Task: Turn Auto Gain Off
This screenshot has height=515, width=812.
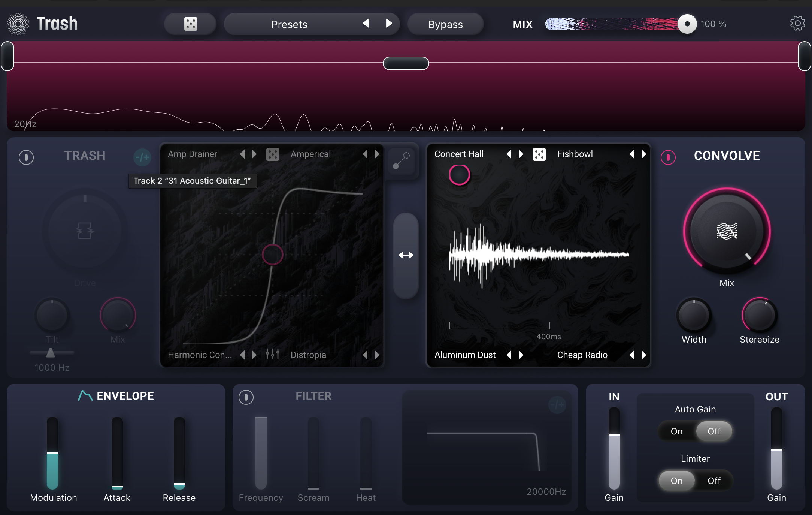Action: pyautogui.click(x=714, y=431)
